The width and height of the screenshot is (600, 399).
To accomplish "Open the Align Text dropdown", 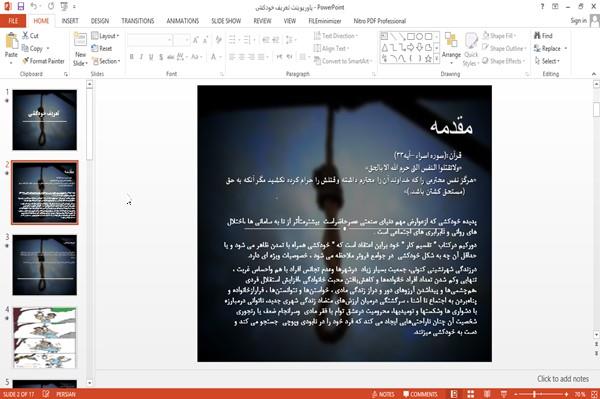I will point(331,49).
